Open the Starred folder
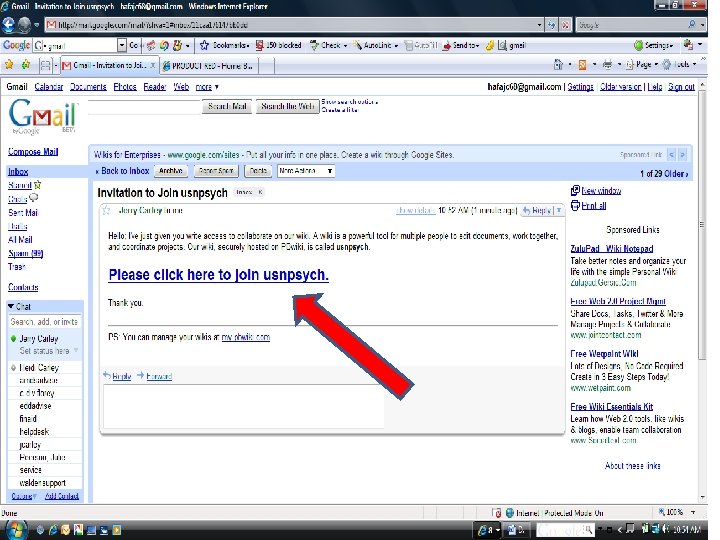This screenshot has height=540, width=720. [20, 185]
